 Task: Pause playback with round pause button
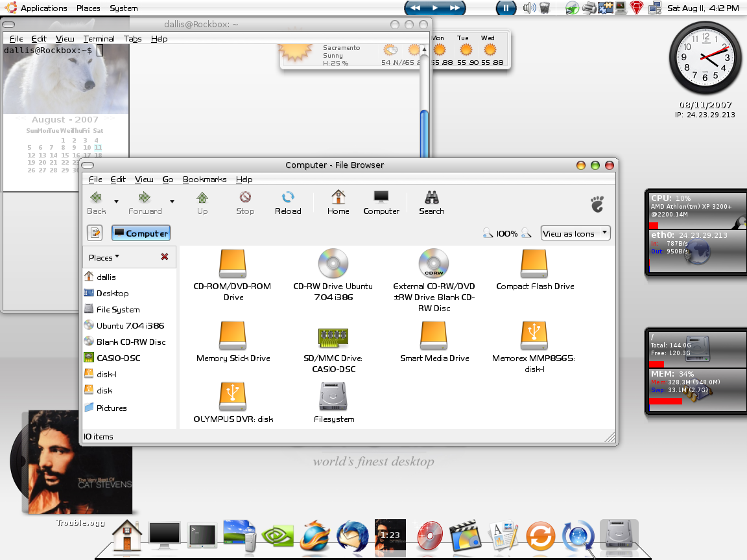point(506,8)
